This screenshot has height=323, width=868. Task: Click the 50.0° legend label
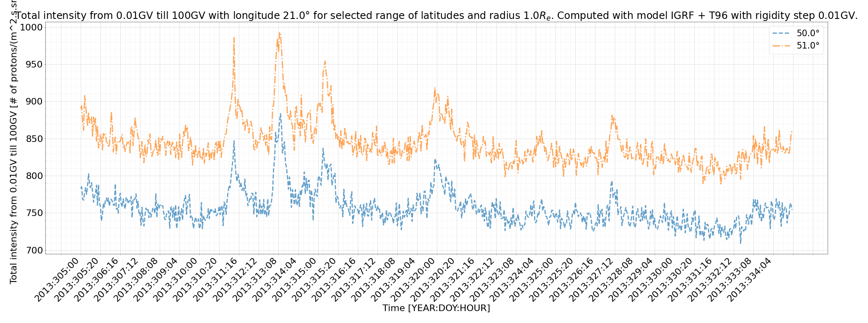(808, 33)
